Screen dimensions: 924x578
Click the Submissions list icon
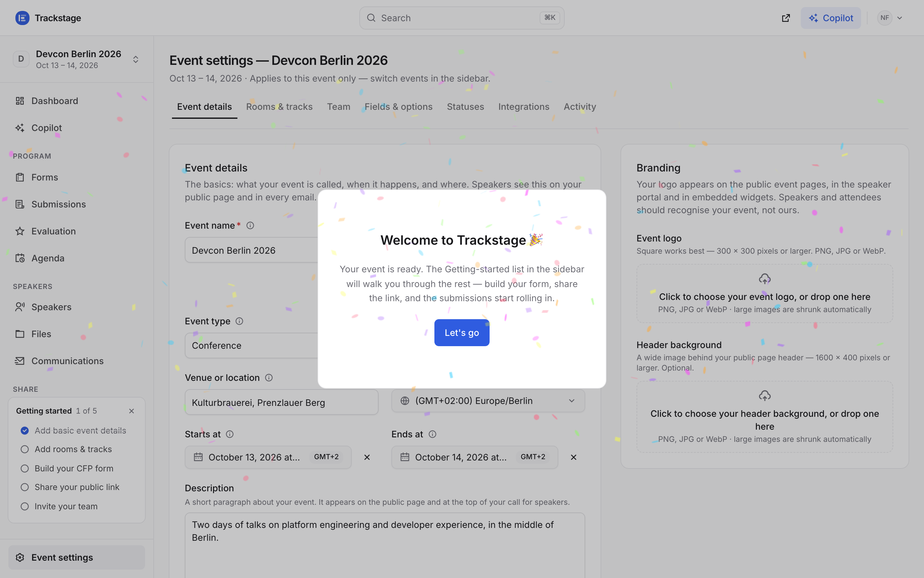tap(20, 204)
